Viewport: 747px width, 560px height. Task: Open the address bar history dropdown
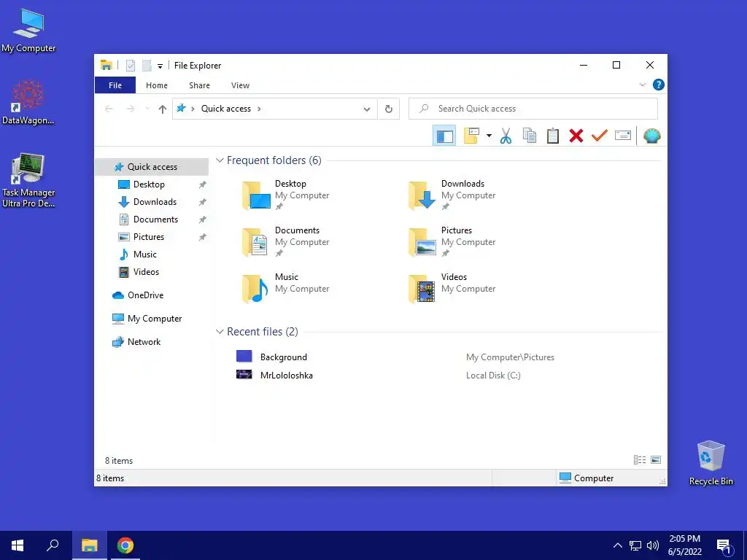pyautogui.click(x=367, y=109)
